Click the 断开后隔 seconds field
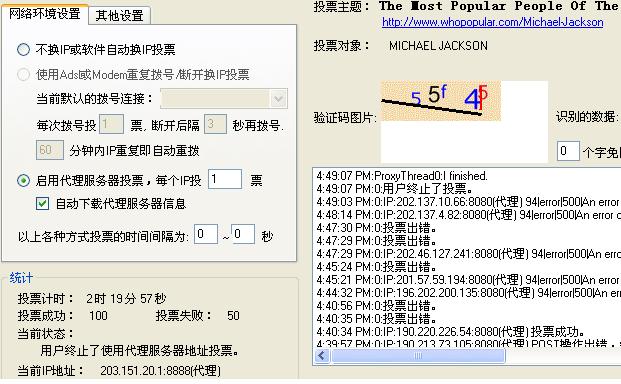This screenshot has width=621, height=384. [x=215, y=124]
